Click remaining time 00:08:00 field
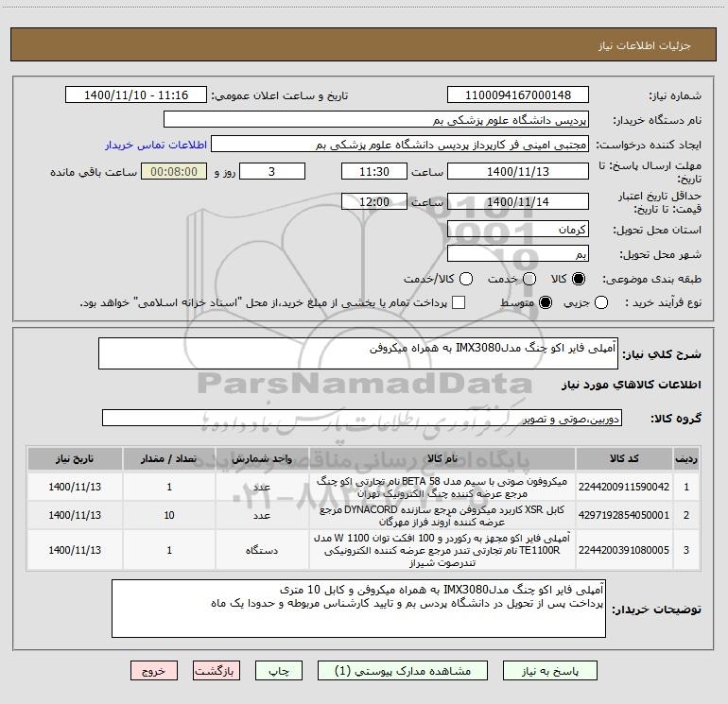 174,171
